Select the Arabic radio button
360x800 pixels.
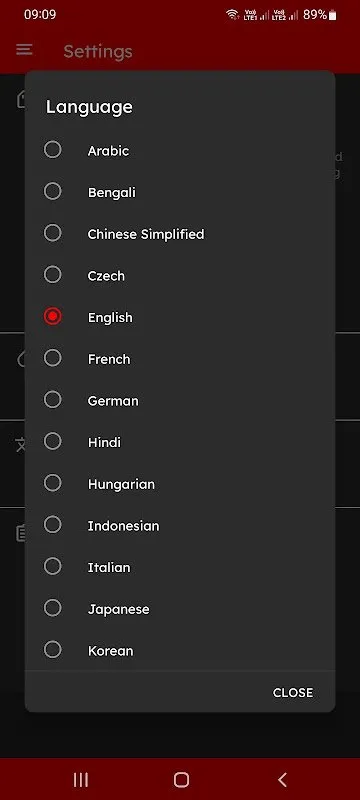coord(53,150)
